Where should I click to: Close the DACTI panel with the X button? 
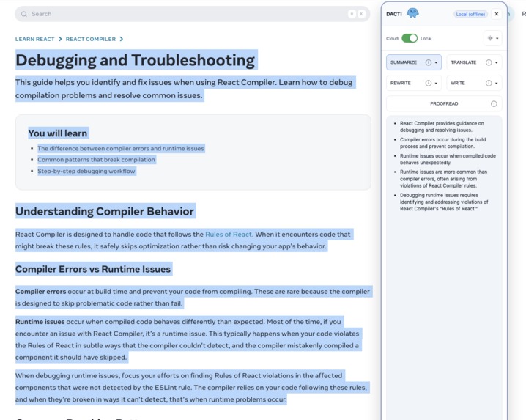tap(497, 14)
